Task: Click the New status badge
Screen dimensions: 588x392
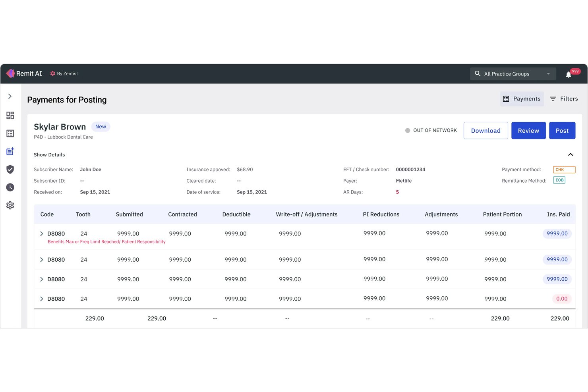Action: click(101, 127)
